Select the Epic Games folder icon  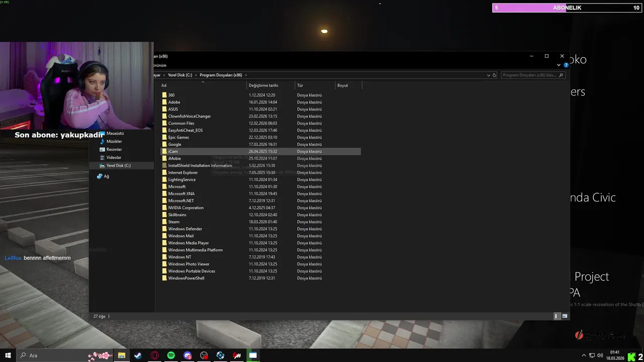(164, 137)
